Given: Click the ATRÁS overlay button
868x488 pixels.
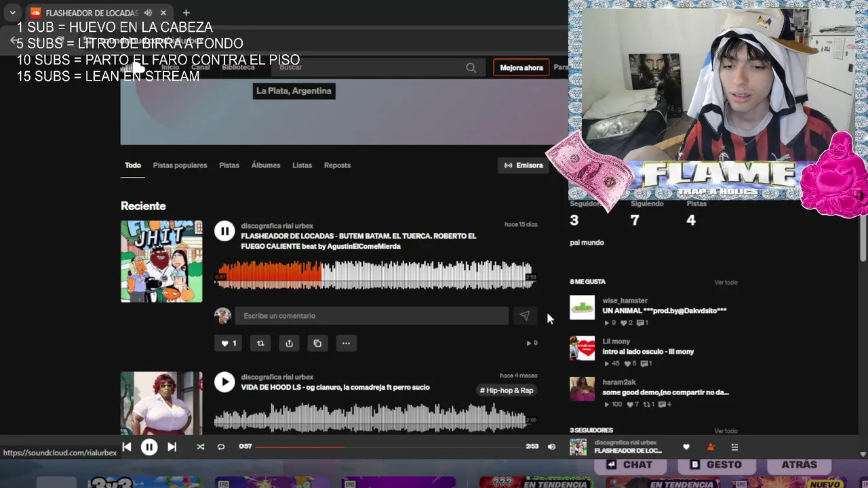Looking at the screenshot, I should [799, 465].
